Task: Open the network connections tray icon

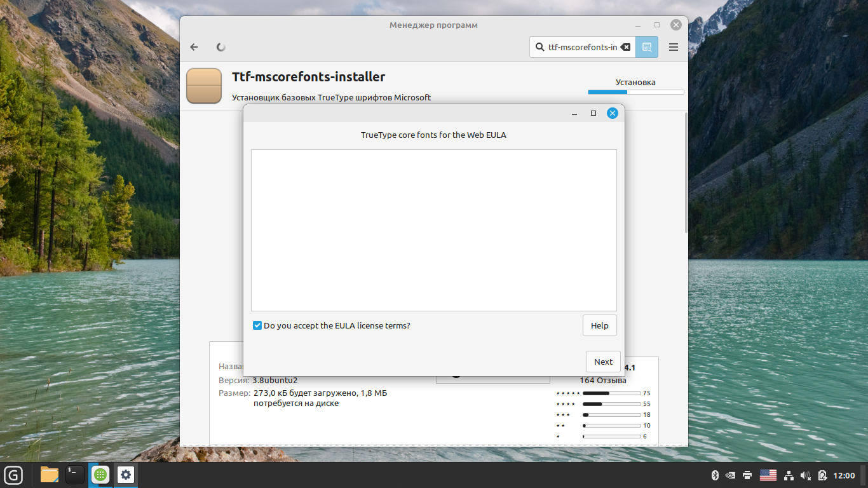Action: 789,475
